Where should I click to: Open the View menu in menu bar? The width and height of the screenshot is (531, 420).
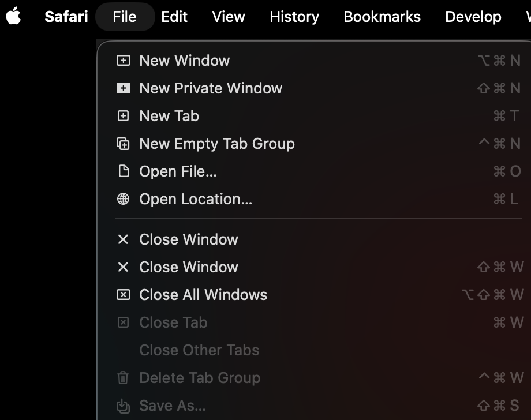pos(229,17)
